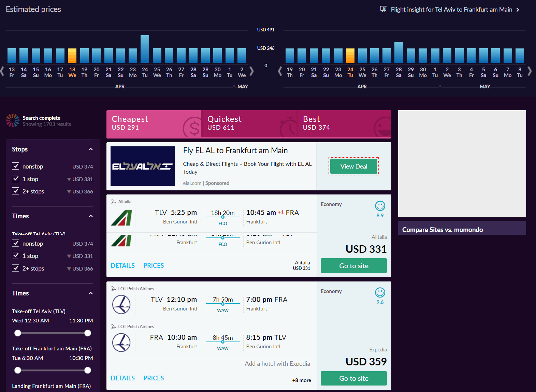The height and width of the screenshot is (392, 536).
Task: Click the EL AL sponsored ad logo
Action: pyautogui.click(x=143, y=166)
